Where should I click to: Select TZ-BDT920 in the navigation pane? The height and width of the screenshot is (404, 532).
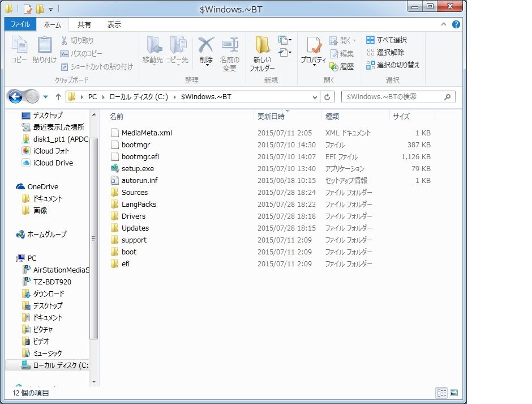point(52,282)
